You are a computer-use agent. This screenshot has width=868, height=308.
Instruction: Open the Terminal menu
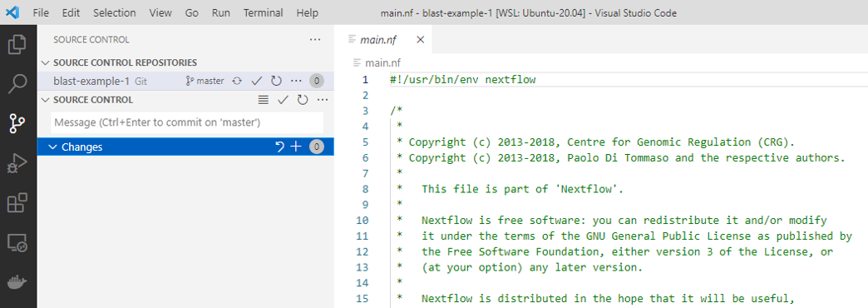point(263,12)
